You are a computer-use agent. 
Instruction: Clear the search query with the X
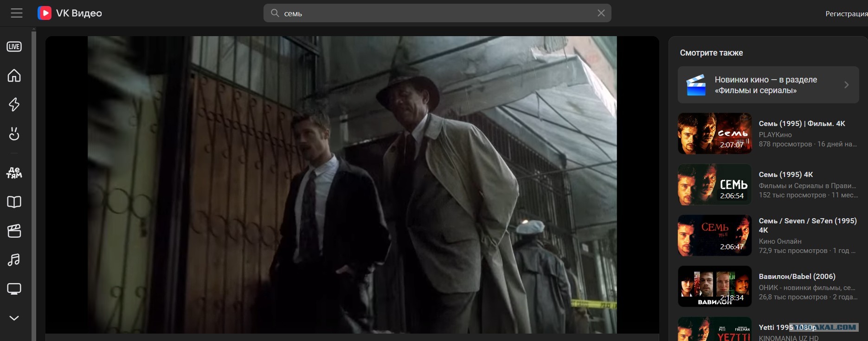click(601, 13)
